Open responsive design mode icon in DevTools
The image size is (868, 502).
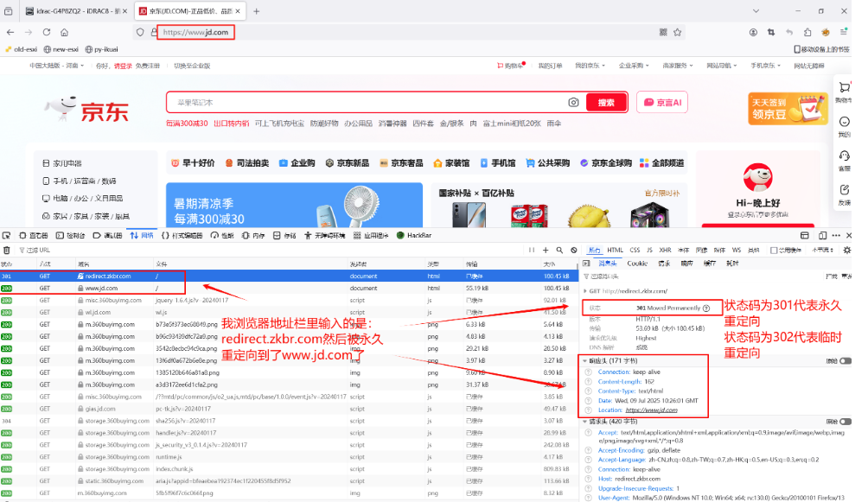click(x=822, y=236)
